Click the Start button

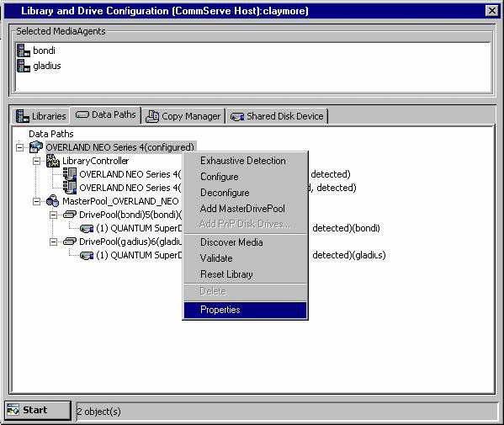click(38, 410)
